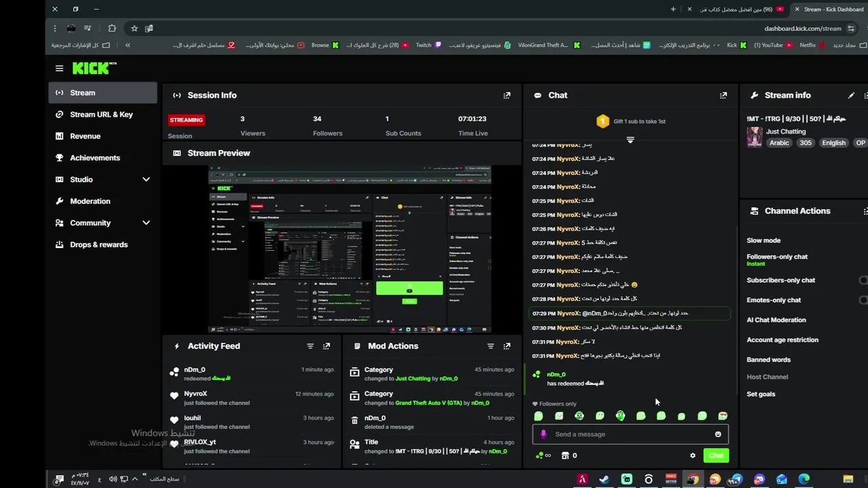
Task: Click the microphone icon in message box
Action: pyautogui.click(x=543, y=434)
